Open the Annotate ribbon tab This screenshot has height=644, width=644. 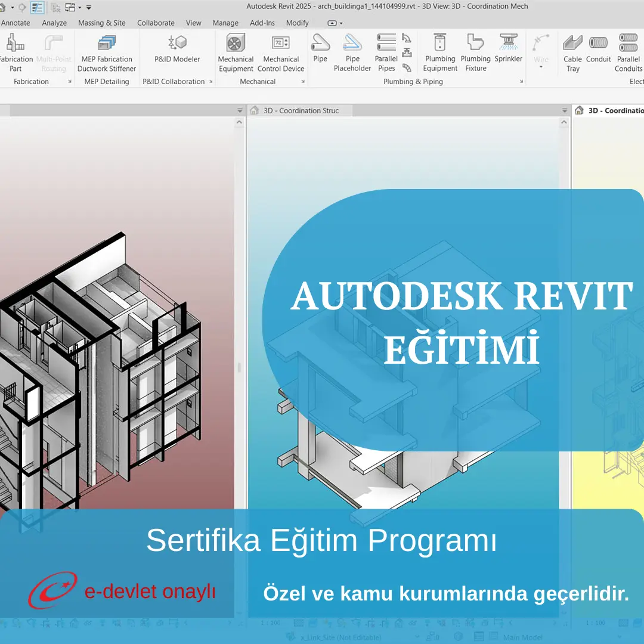point(15,23)
